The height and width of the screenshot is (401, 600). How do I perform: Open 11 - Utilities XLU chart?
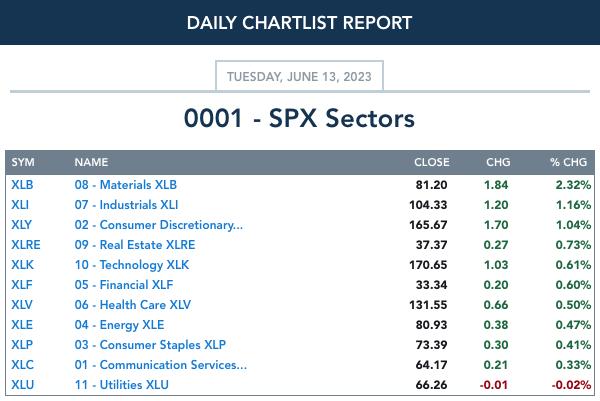(122, 385)
